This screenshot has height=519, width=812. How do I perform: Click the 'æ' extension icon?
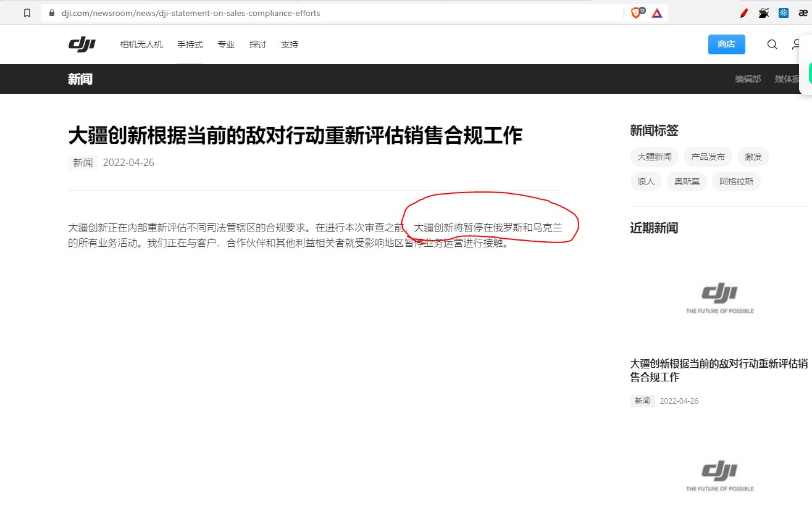tap(803, 13)
